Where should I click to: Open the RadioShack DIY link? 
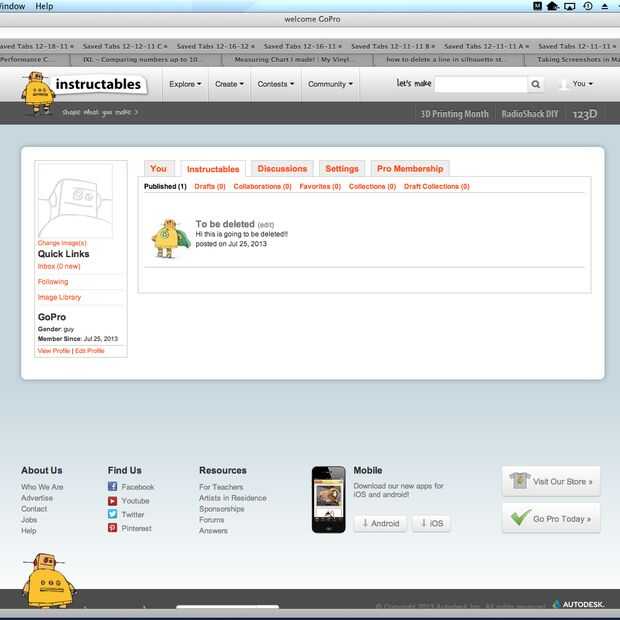pyautogui.click(x=530, y=114)
